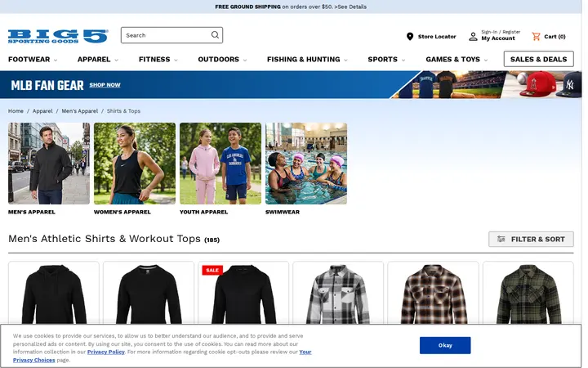Viewport: 588px width, 368px height.
Task: Click the Store Locator link
Action: click(437, 37)
